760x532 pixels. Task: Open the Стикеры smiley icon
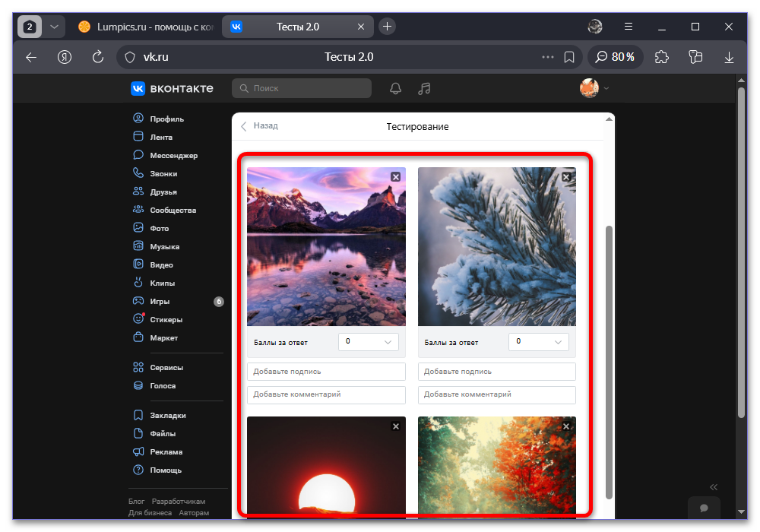click(138, 318)
